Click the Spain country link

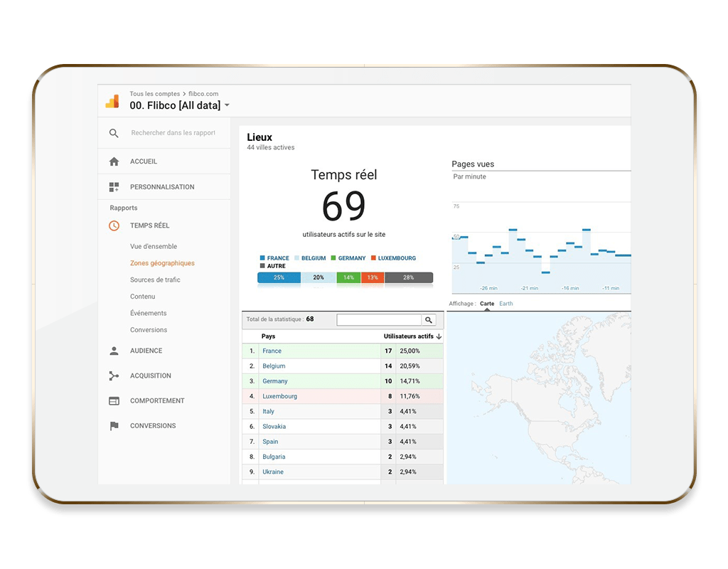tap(270, 442)
